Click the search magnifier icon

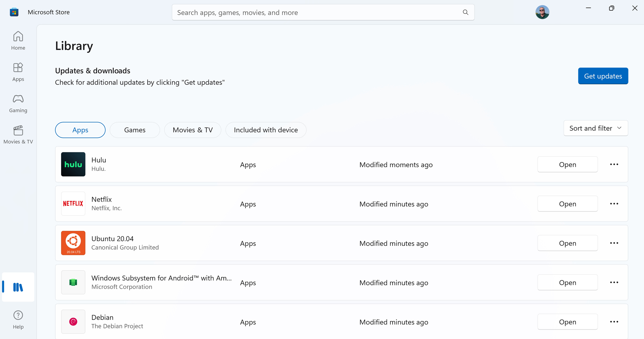[465, 12]
